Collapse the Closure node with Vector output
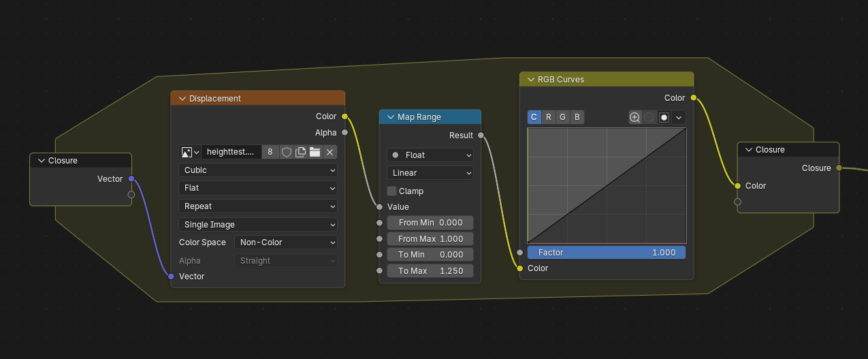Viewport: 868px width, 359px height. point(41,161)
